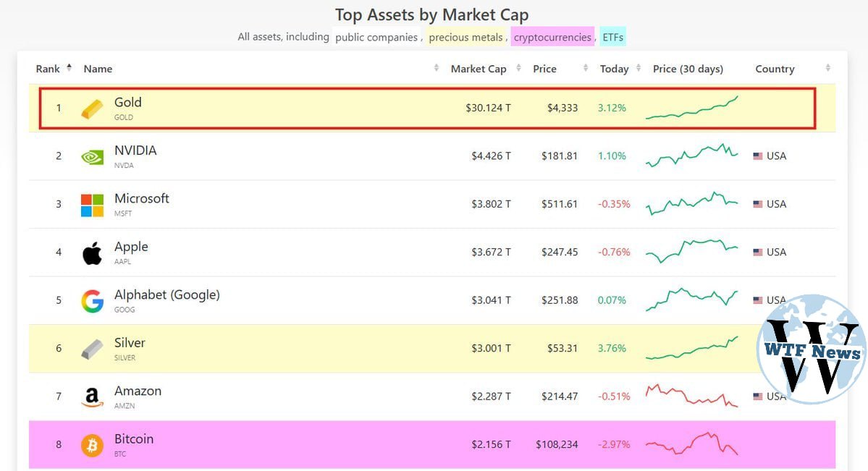The height and width of the screenshot is (471, 868).
Task: Open the NVIDIA name link
Action: click(x=135, y=150)
